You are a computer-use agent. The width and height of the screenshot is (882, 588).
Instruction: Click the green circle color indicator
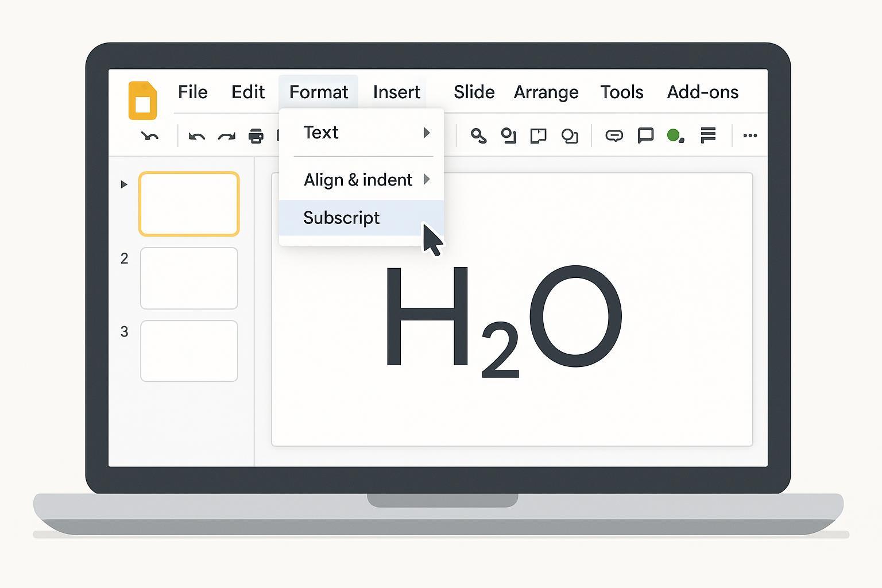(x=674, y=136)
